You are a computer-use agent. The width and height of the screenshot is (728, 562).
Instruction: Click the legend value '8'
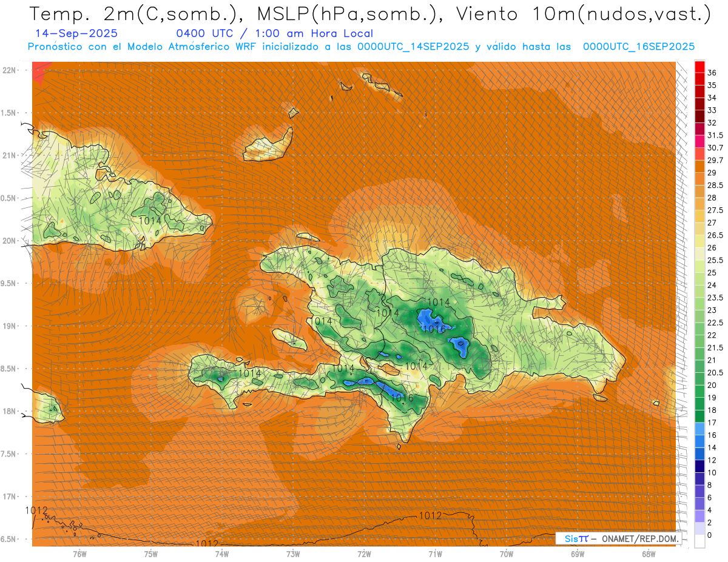(710, 485)
